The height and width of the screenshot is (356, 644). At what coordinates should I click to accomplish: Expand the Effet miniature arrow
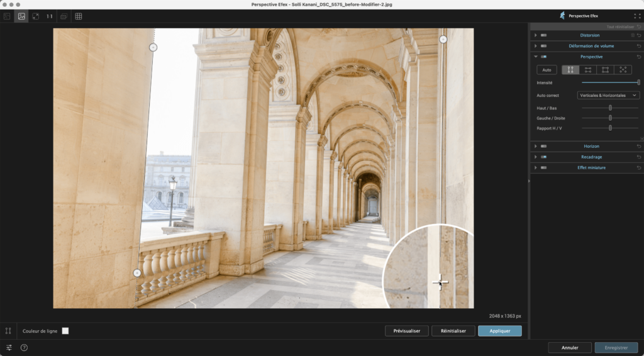tap(536, 167)
